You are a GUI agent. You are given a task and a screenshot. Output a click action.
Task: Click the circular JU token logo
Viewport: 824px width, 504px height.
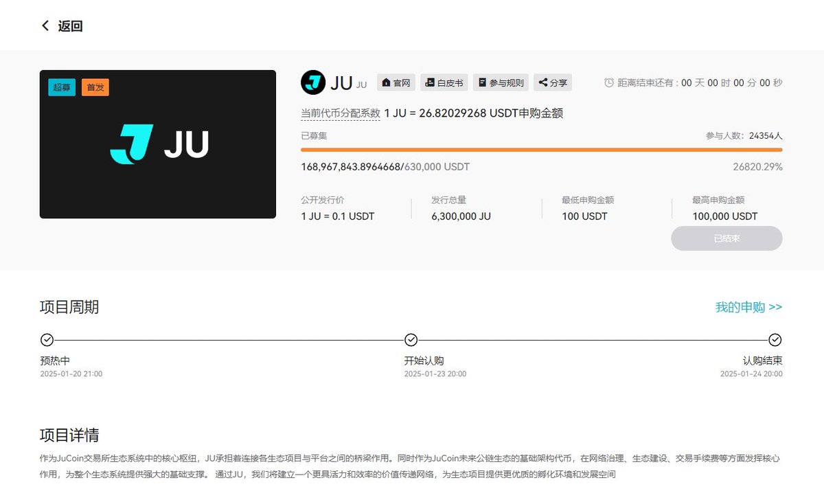pos(313,82)
